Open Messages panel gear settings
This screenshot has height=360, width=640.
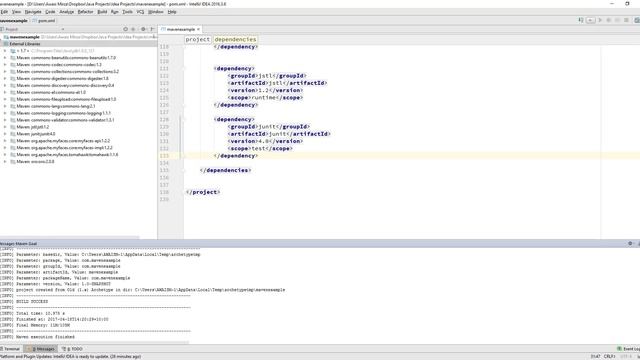pos(630,243)
